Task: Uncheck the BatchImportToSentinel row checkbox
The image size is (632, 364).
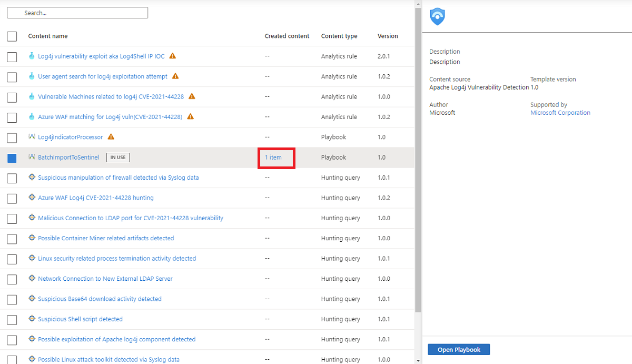Action: click(x=12, y=158)
